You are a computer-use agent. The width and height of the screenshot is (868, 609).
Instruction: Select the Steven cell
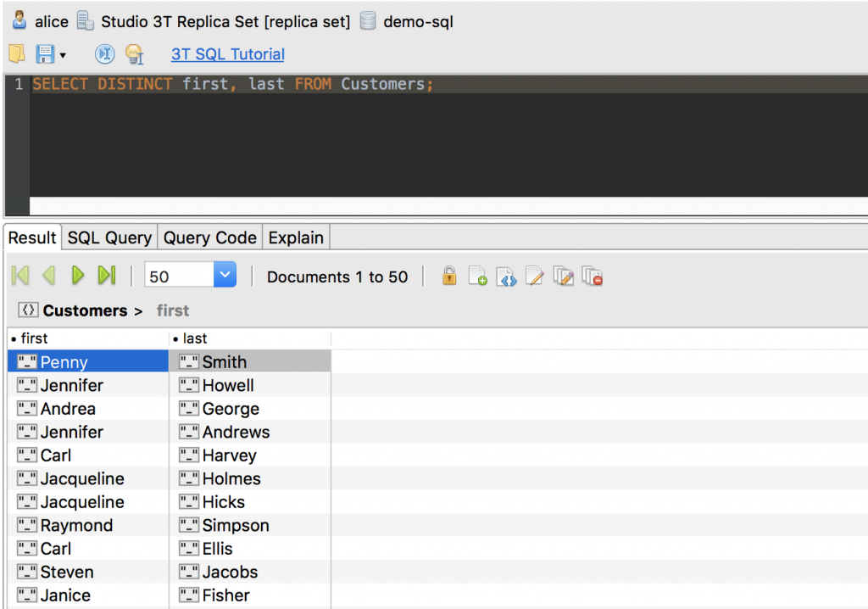point(88,571)
